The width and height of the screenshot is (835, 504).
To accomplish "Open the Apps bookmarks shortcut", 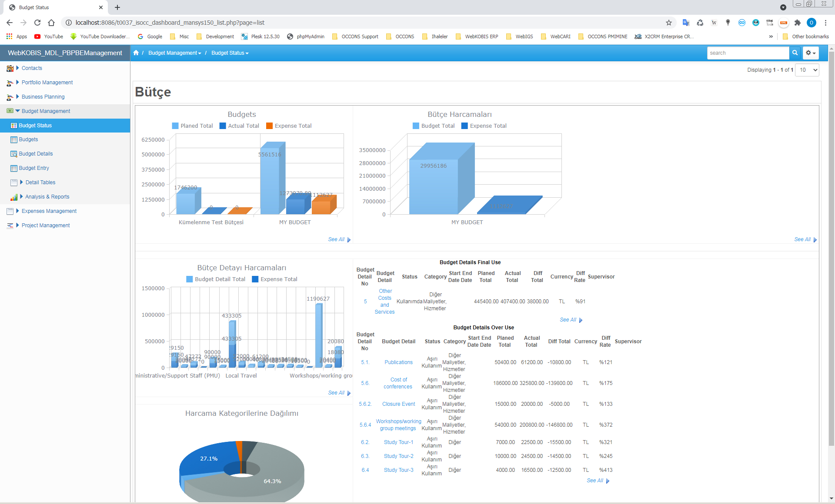I will [x=17, y=36].
